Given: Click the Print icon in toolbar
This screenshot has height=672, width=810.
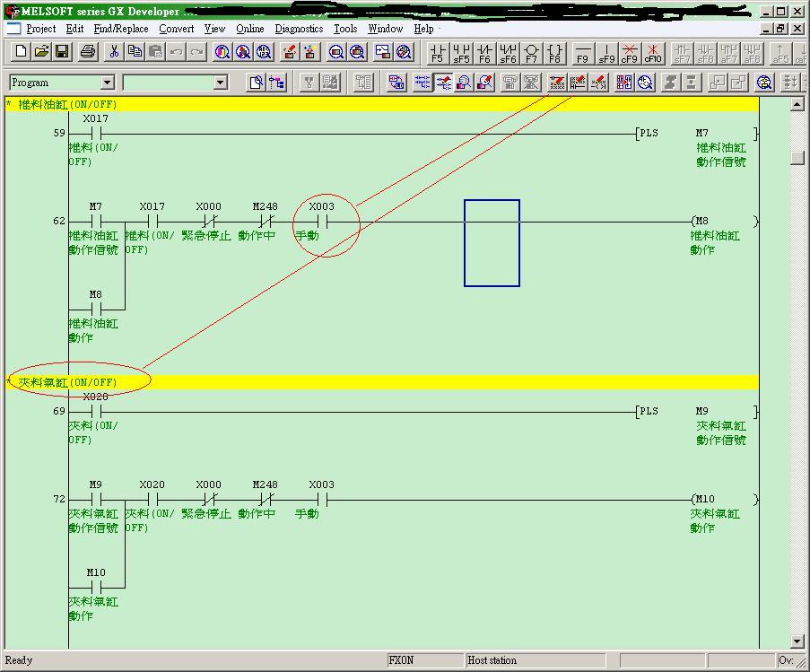Looking at the screenshot, I should click(88, 52).
